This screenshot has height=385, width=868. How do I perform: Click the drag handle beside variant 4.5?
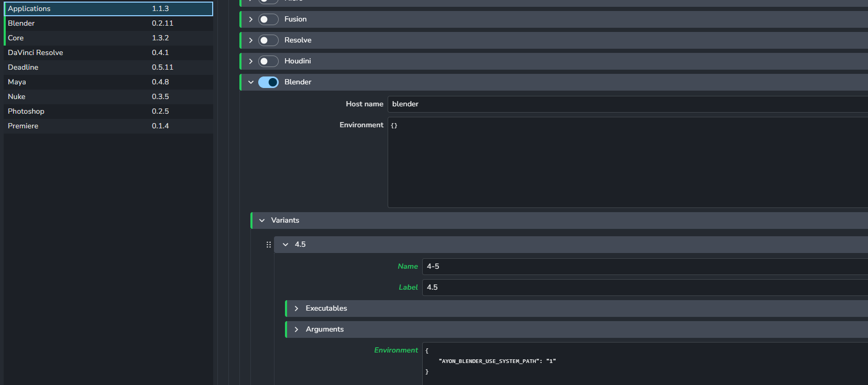pyautogui.click(x=269, y=245)
